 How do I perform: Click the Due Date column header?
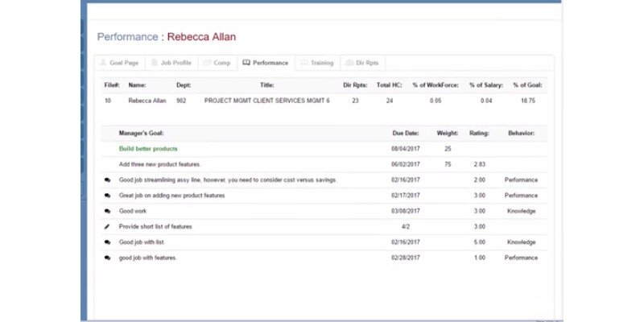point(404,133)
